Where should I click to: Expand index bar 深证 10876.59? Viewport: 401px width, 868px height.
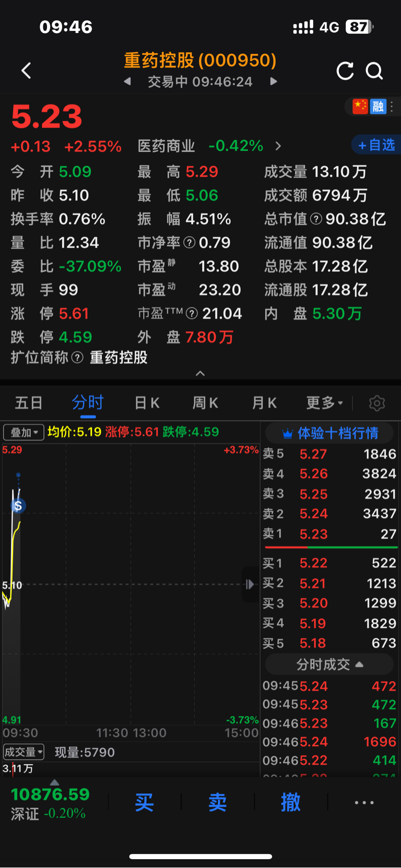[x=51, y=803]
